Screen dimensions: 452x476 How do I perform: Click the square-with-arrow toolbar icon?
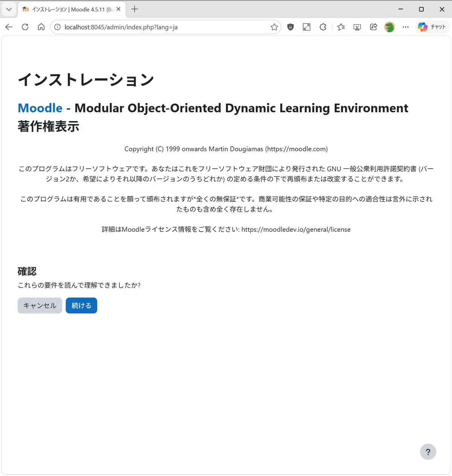click(307, 27)
